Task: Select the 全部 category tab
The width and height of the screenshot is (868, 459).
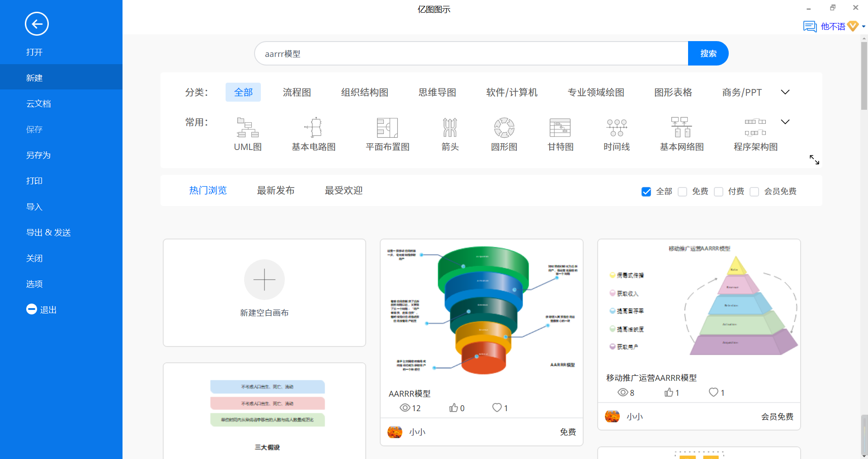Action: pos(243,92)
